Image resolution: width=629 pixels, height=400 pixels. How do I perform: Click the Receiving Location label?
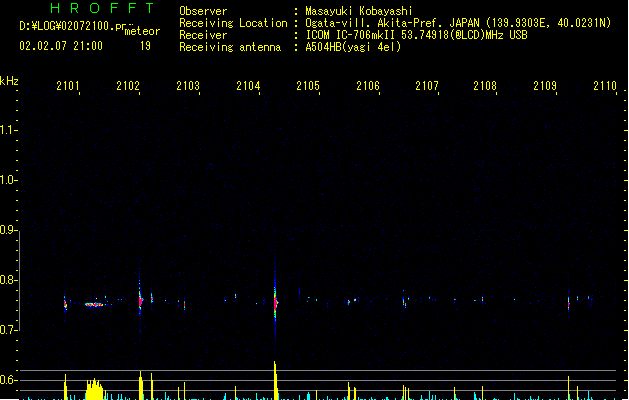click(233, 23)
